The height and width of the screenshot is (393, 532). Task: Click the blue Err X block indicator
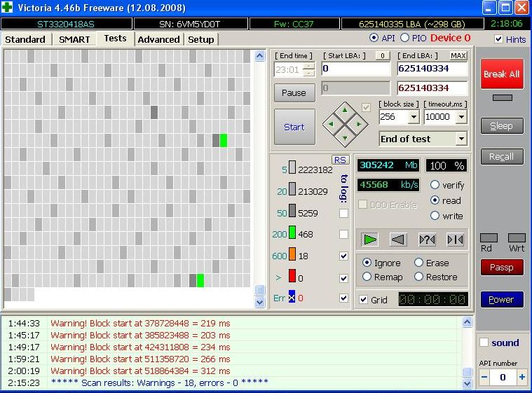pyautogui.click(x=292, y=296)
